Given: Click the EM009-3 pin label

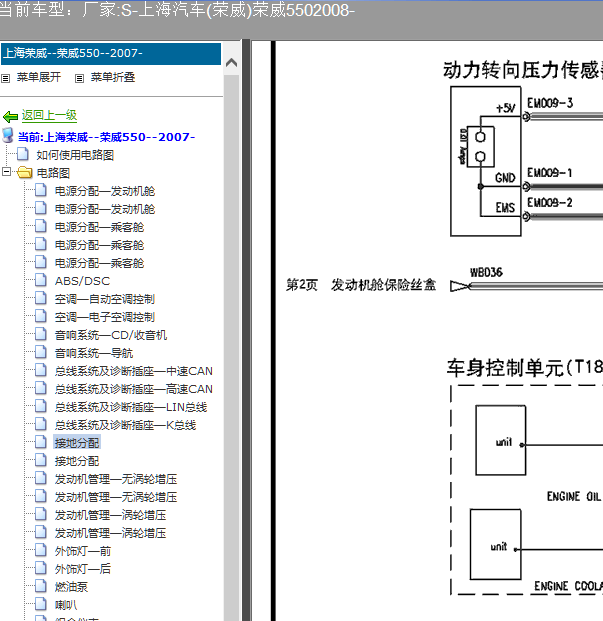Looking at the screenshot, I should pos(550,103).
